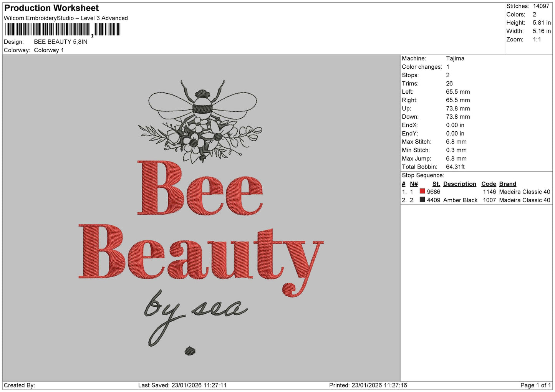Click the Trims value '26'
Viewport: 555px width, 392px height.
point(449,83)
